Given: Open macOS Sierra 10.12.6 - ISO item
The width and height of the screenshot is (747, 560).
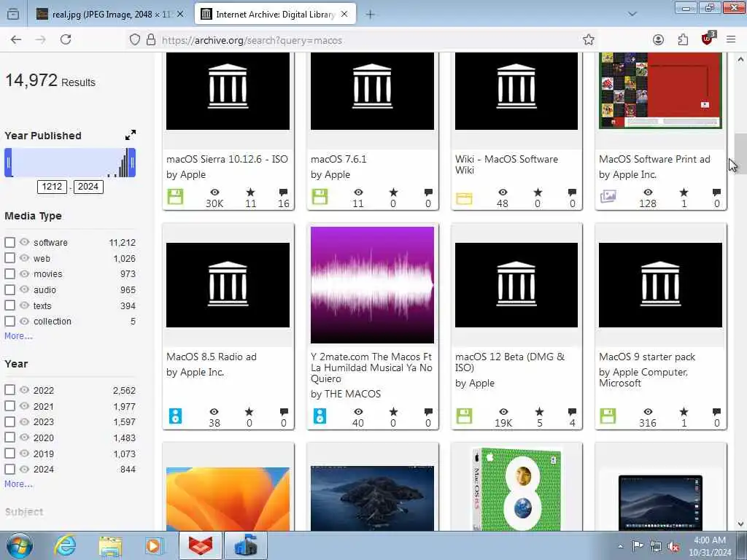Looking at the screenshot, I should [x=228, y=159].
